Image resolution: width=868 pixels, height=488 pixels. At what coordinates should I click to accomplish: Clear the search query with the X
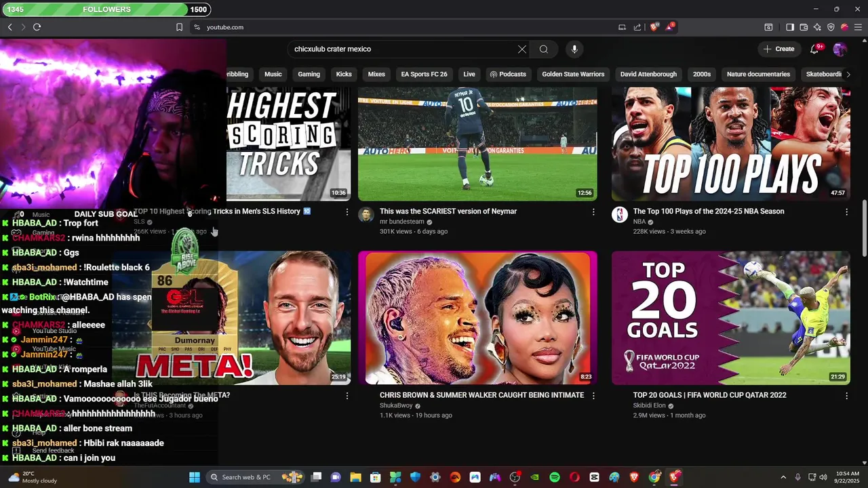521,49
